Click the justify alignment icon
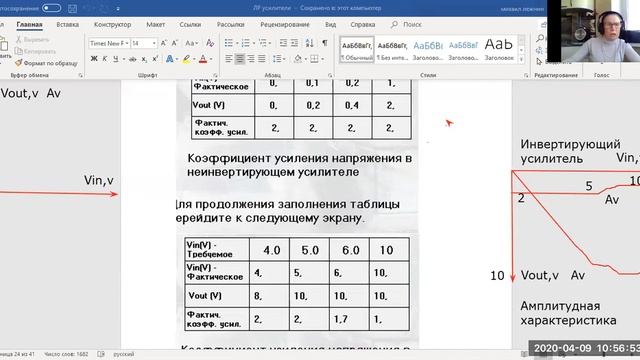The height and width of the screenshot is (360, 640). tap(262, 59)
